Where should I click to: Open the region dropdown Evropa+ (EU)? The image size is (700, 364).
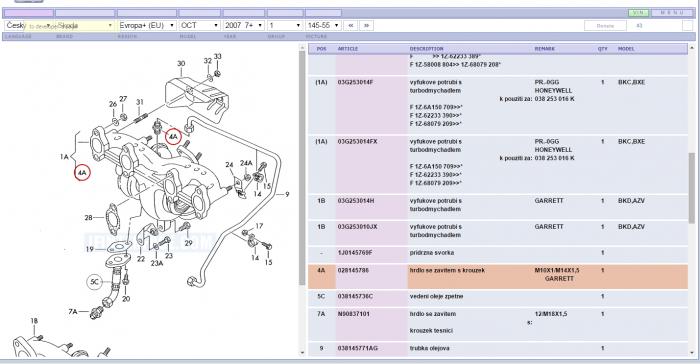[147, 25]
